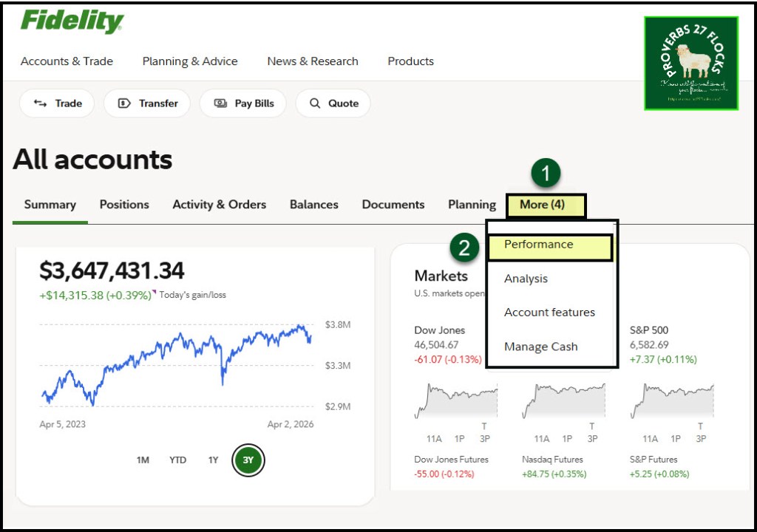Click the Pay Bills icon
Image resolution: width=757 pixels, height=532 pixels.
pyautogui.click(x=220, y=103)
